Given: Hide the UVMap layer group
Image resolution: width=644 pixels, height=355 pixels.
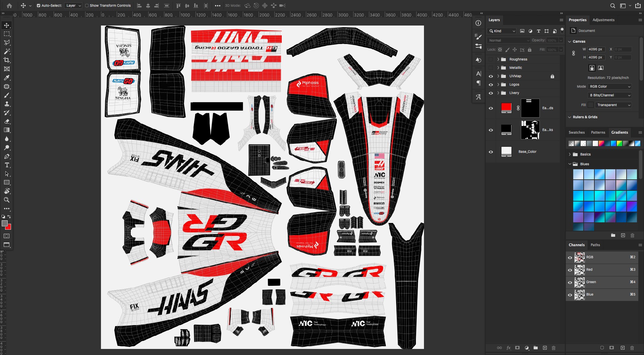Looking at the screenshot, I should pyautogui.click(x=491, y=76).
